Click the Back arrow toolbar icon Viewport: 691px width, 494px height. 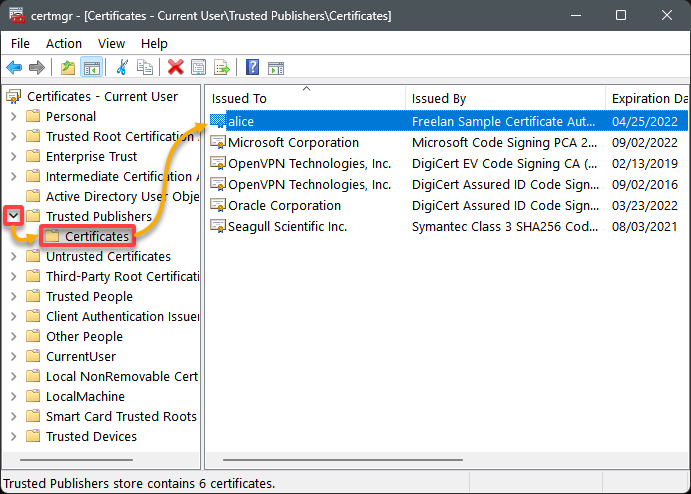[x=14, y=68]
